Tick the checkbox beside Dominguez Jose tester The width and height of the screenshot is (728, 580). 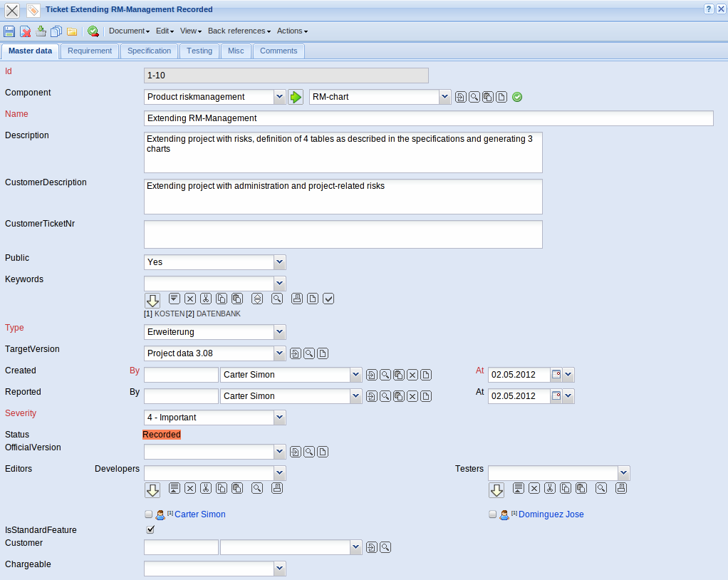point(493,514)
